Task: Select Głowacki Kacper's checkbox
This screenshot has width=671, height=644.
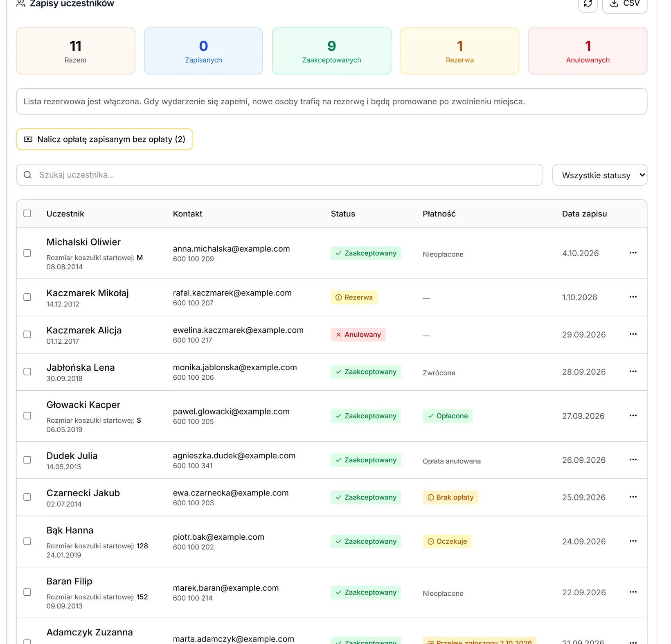Action: [x=27, y=416]
